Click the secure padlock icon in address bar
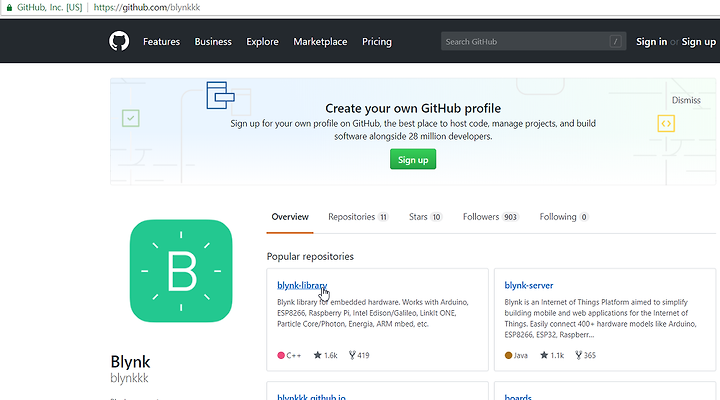Viewport: 720px width, 400px height. [9, 8]
